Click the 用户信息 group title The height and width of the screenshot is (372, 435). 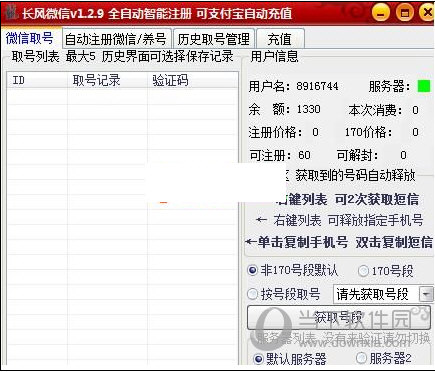[x=274, y=56]
